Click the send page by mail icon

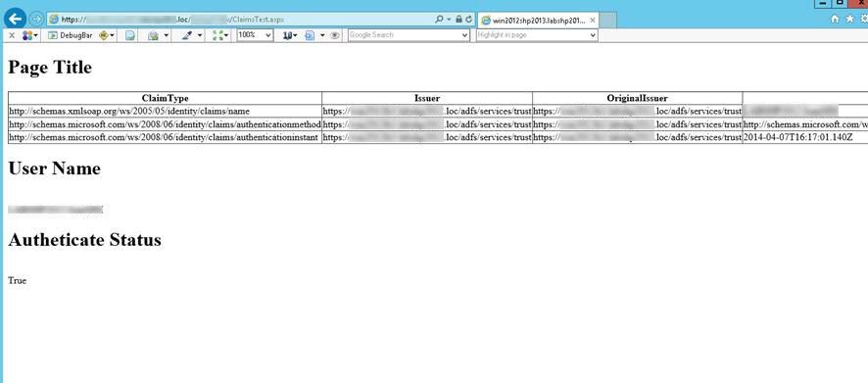tap(153, 35)
